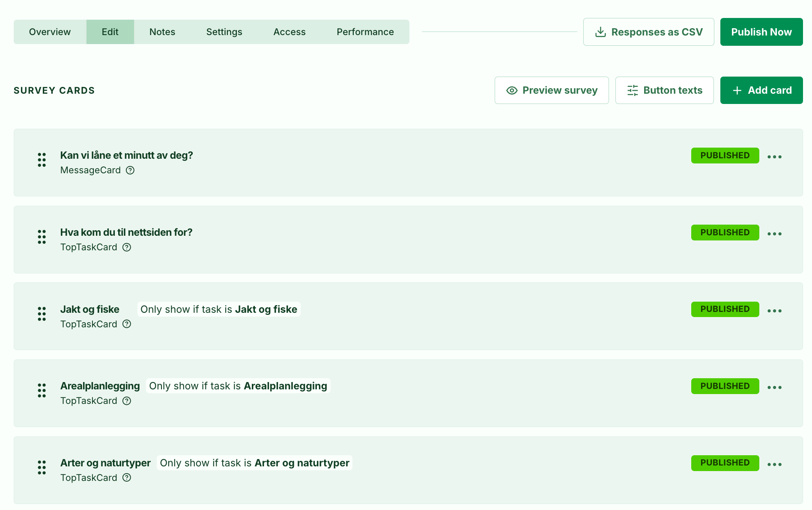Open the Notes tab
Image resolution: width=812 pixels, height=510 pixels.
(x=162, y=32)
